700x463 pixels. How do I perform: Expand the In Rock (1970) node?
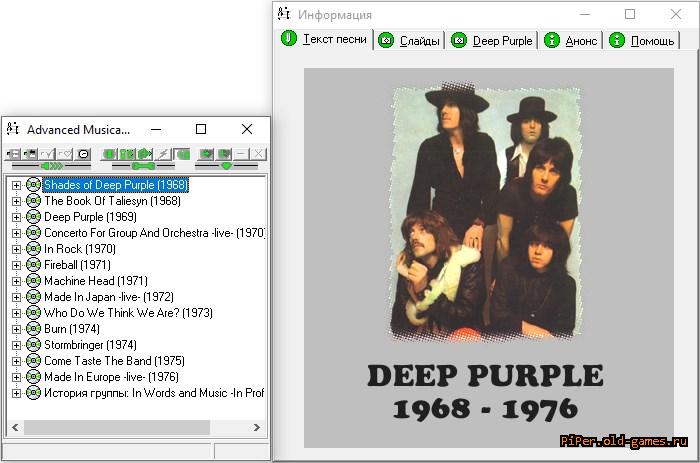16,249
